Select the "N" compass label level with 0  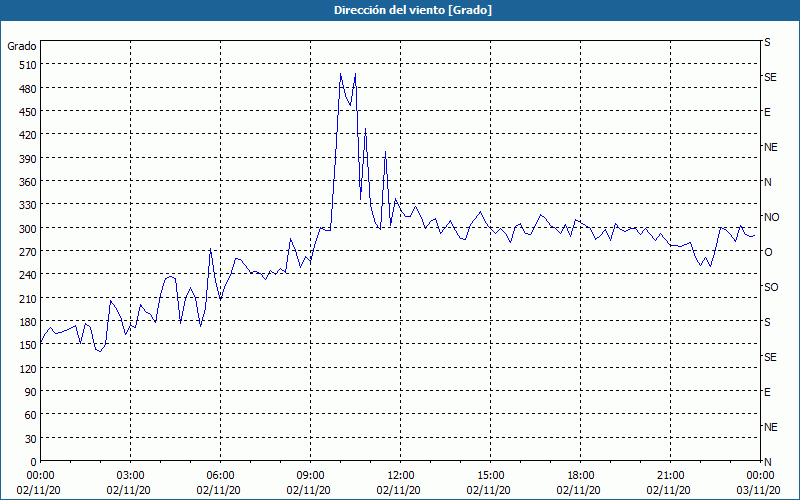(x=767, y=462)
